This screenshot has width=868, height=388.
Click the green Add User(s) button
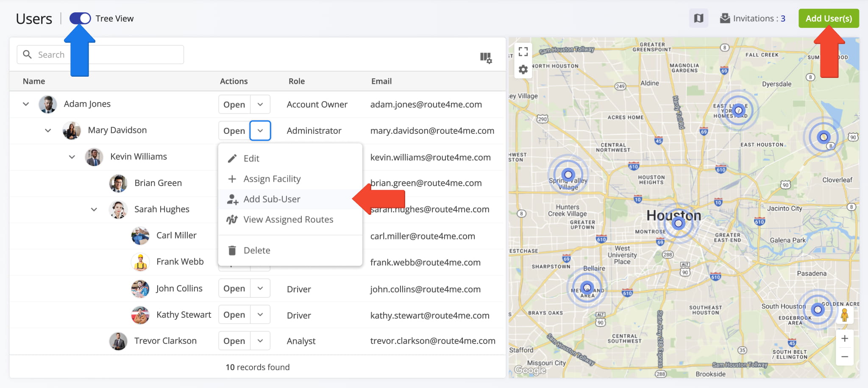coord(828,18)
